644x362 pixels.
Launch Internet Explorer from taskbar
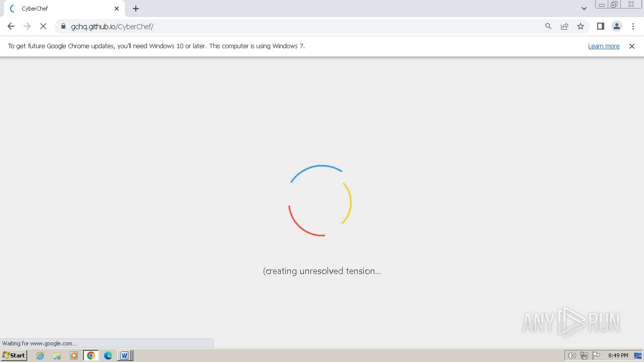pyautogui.click(x=40, y=355)
